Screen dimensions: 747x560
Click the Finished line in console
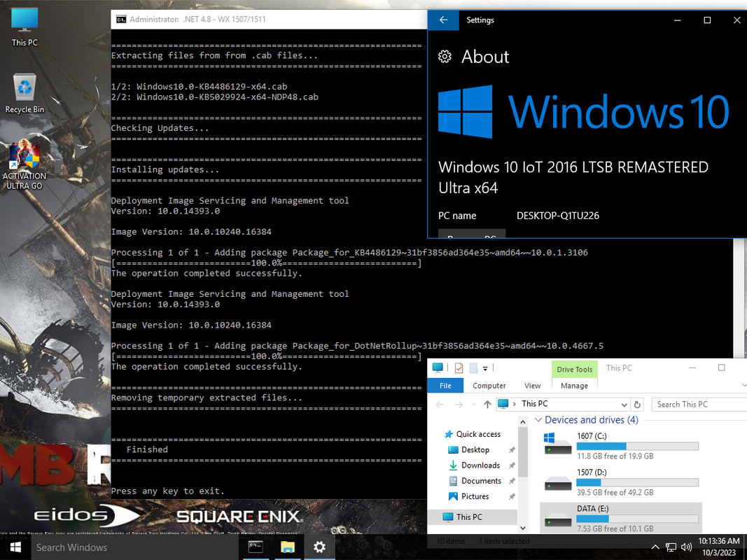147,449
